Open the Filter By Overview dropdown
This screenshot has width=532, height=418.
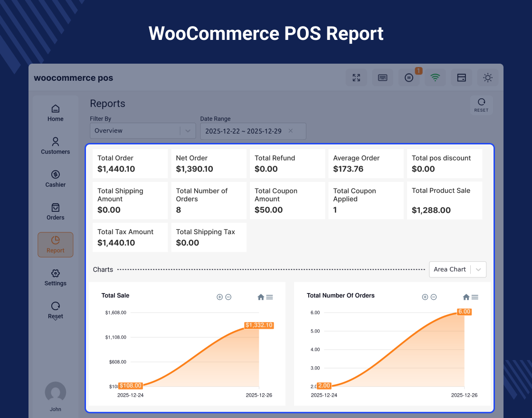pyautogui.click(x=143, y=131)
